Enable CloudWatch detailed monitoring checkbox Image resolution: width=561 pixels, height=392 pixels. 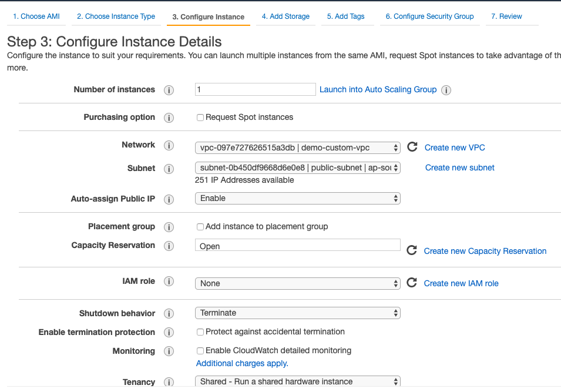click(x=200, y=351)
